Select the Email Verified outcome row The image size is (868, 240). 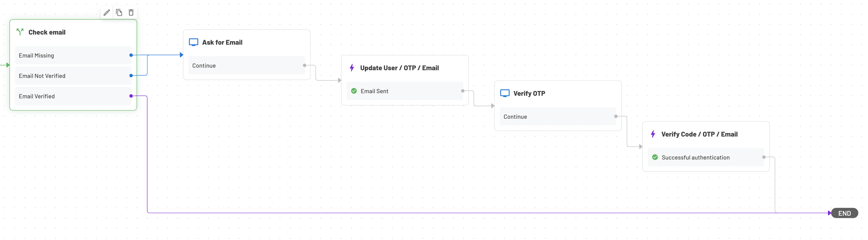(73, 96)
